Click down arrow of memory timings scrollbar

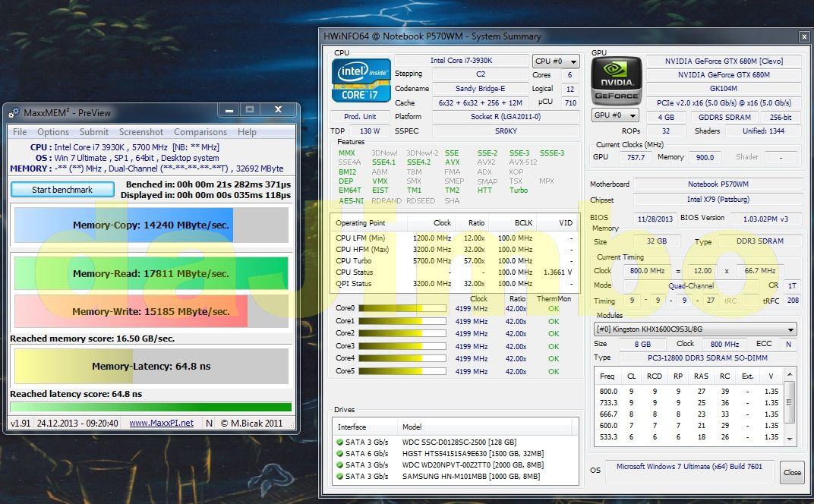[x=790, y=439]
